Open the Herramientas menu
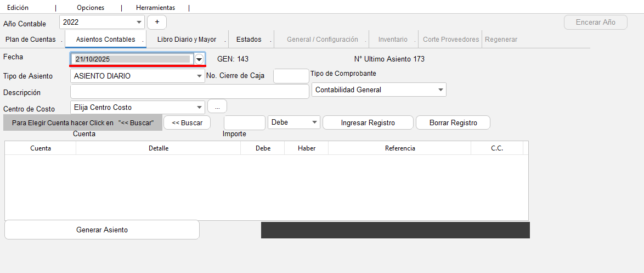 pos(155,8)
